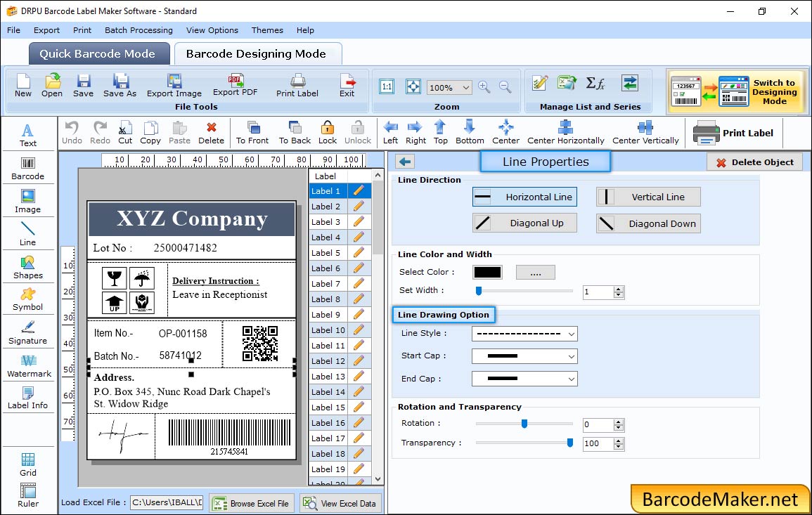Click Switch to Designing Mode button
The width and height of the screenshot is (812, 515).
(737, 91)
